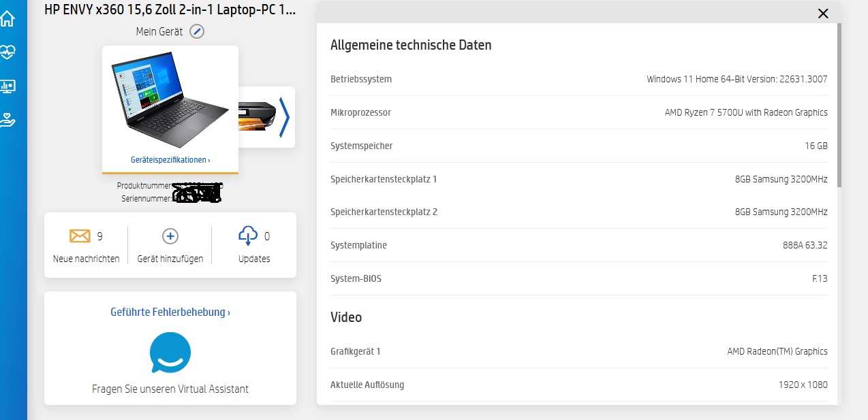Click the Gerät hinzufügen plus icon
The image size is (868, 420).
coord(170,236)
